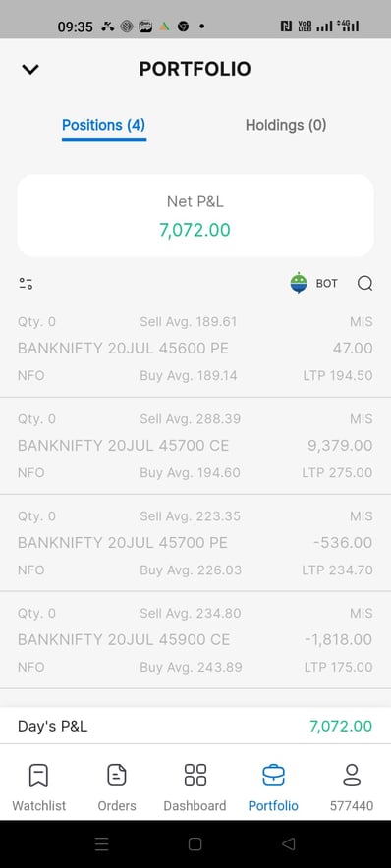391x868 pixels.
Task: Select the Portfolio briefcase icon
Action: tap(273, 775)
